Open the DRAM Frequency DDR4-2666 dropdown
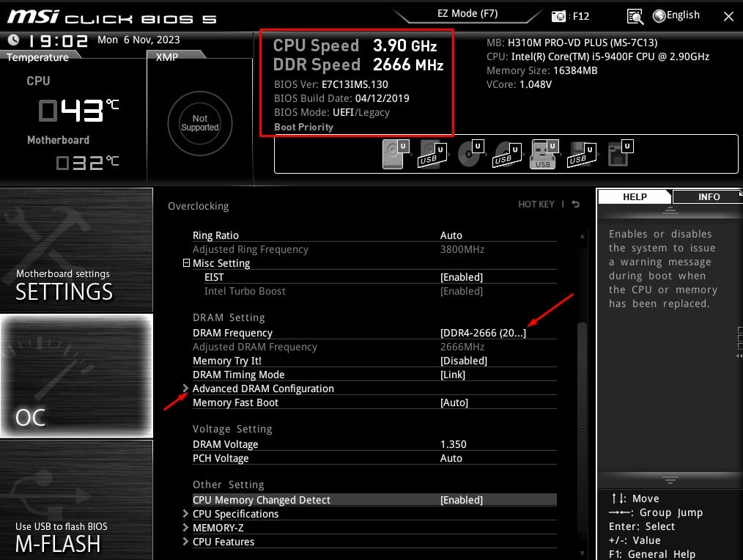This screenshot has width=743, height=560. pos(483,333)
